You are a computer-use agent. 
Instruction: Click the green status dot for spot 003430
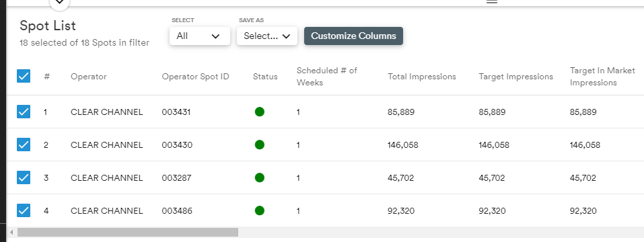click(260, 145)
